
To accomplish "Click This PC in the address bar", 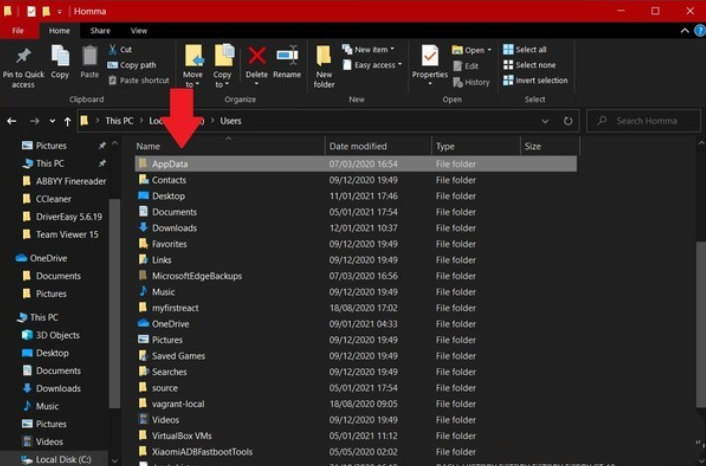I will (119, 121).
